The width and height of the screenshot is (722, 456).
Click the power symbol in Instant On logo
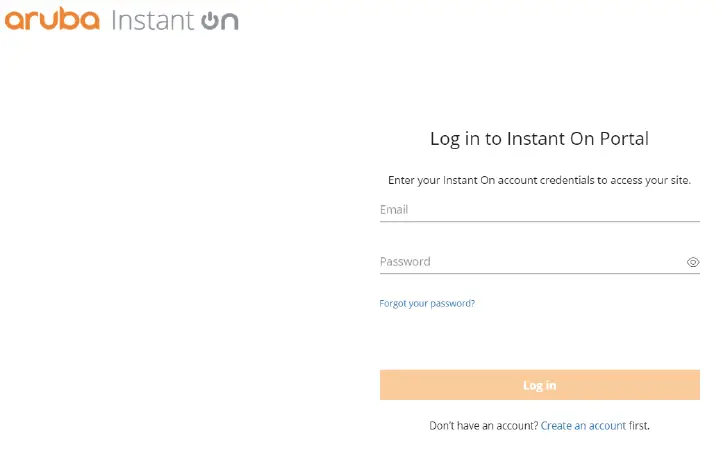[x=211, y=20]
